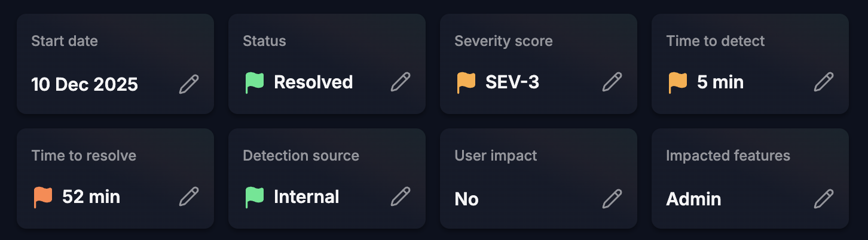Click the orange flag beside 52 min
This screenshot has height=240, width=868.
43,197
